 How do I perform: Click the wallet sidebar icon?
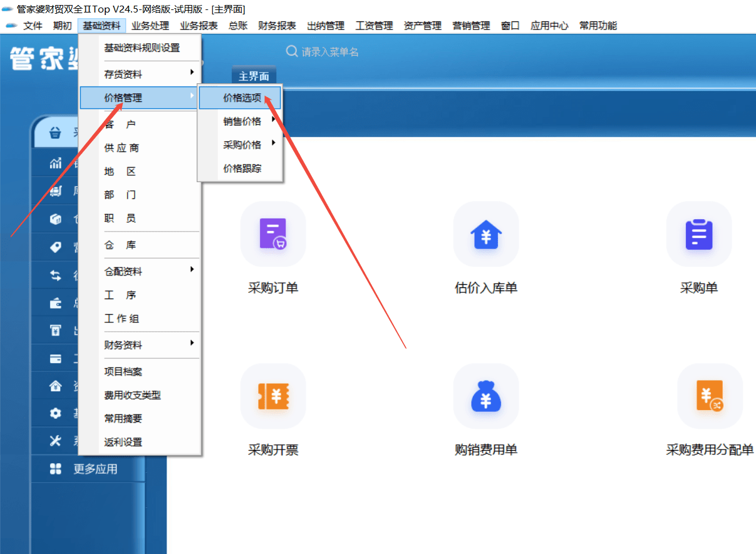click(x=56, y=304)
